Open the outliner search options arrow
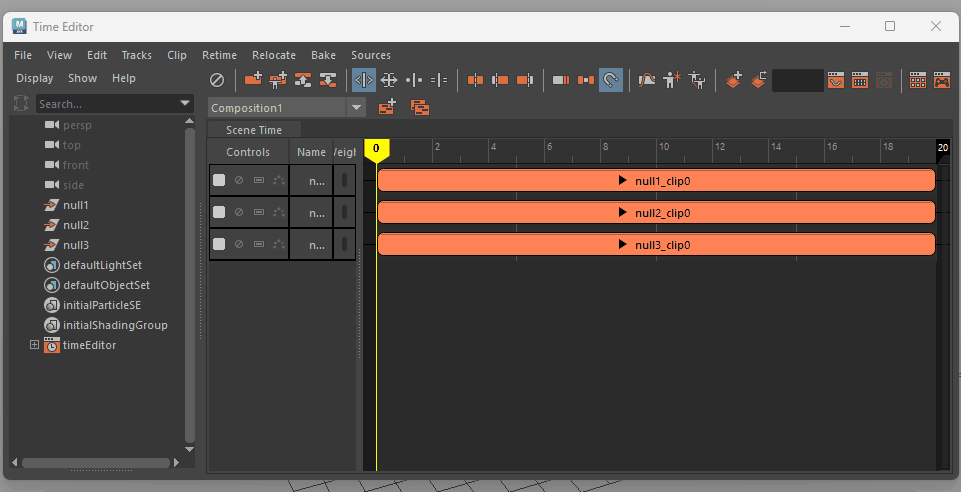 coord(185,104)
